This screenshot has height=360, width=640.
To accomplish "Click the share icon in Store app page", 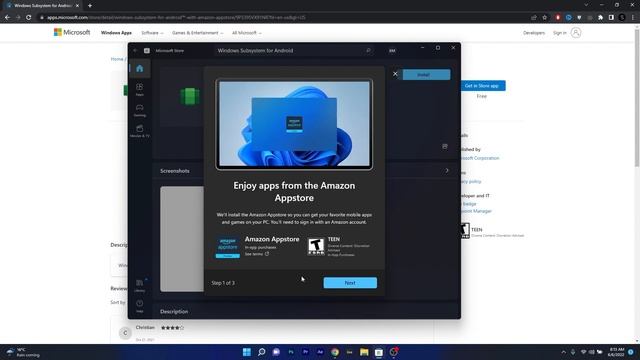I will (445, 147).
